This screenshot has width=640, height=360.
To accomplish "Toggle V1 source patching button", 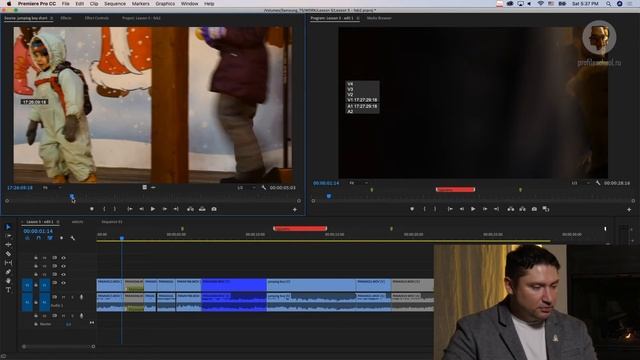I will 27,285.
